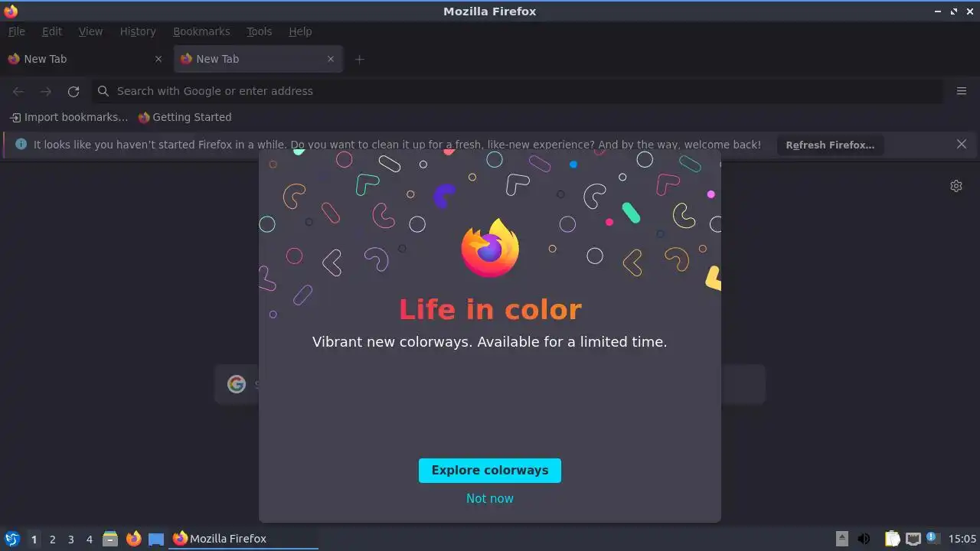Open new tab personalize gear icon
The width and height of the screenshot is (980, 551).
coord(956,186)
